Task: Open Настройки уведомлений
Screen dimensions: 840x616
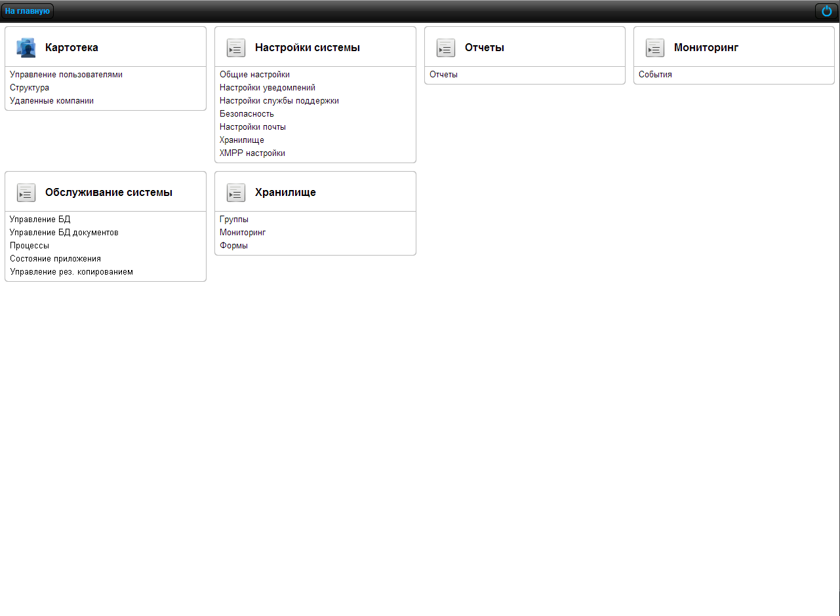Action: click(268, 88)
